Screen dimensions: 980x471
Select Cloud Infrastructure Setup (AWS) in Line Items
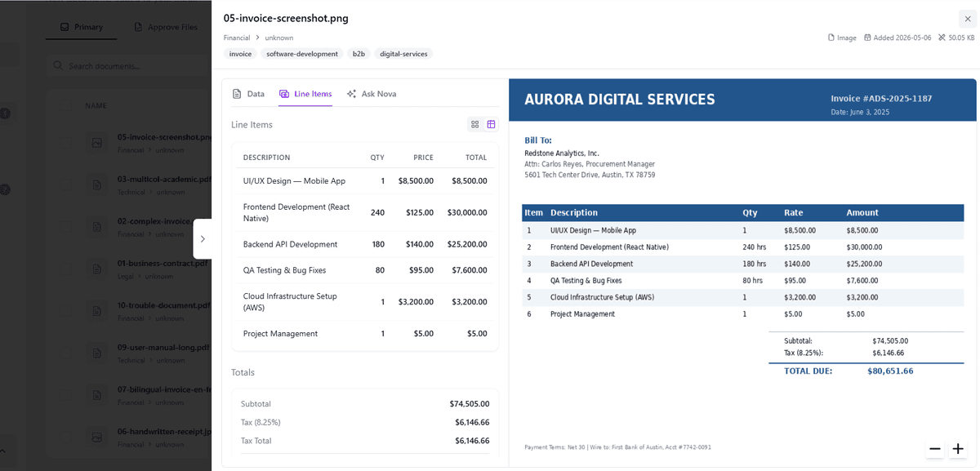[290, 302]
